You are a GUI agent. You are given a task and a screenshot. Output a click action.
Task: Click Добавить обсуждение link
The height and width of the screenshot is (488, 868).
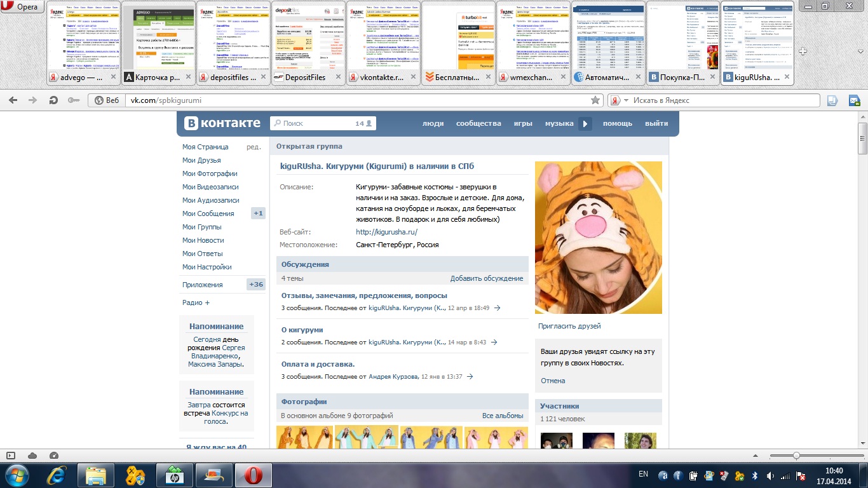487,278
